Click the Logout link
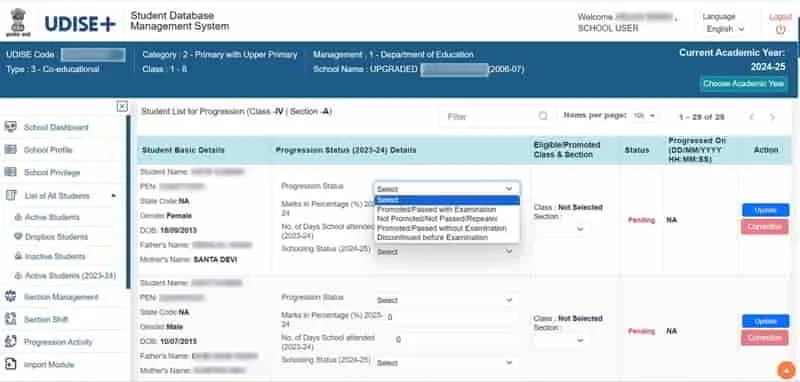The height and width of the screenshot is (382, 800). pyautogui.click(x=780, y=17)
